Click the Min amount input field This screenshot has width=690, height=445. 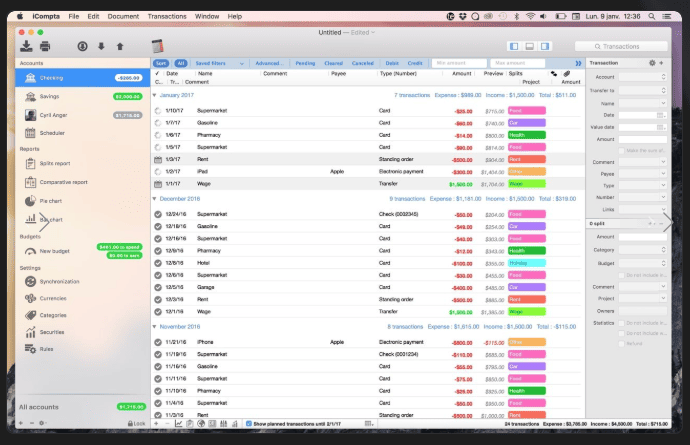pyautogui.click(x=459, y=63)
